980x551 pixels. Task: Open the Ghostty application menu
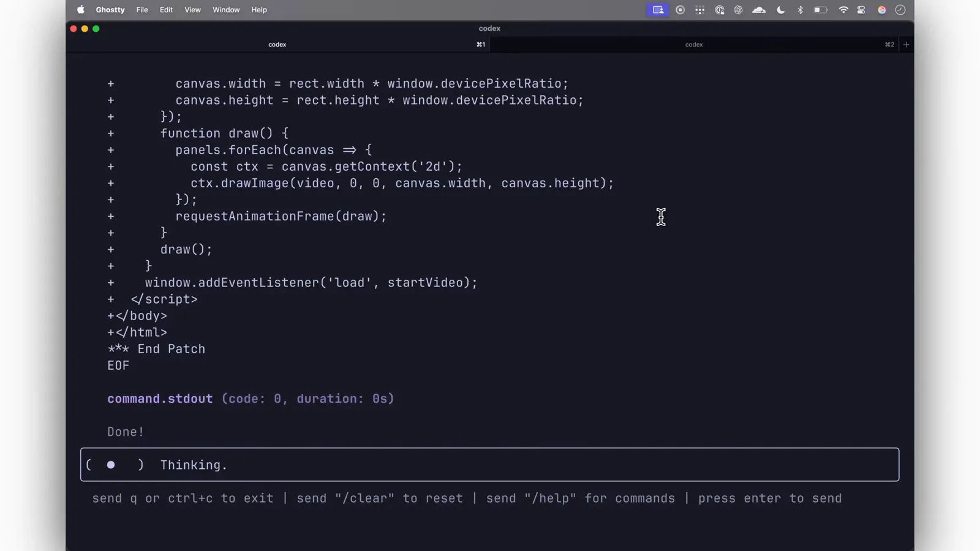tap(110, 10)
